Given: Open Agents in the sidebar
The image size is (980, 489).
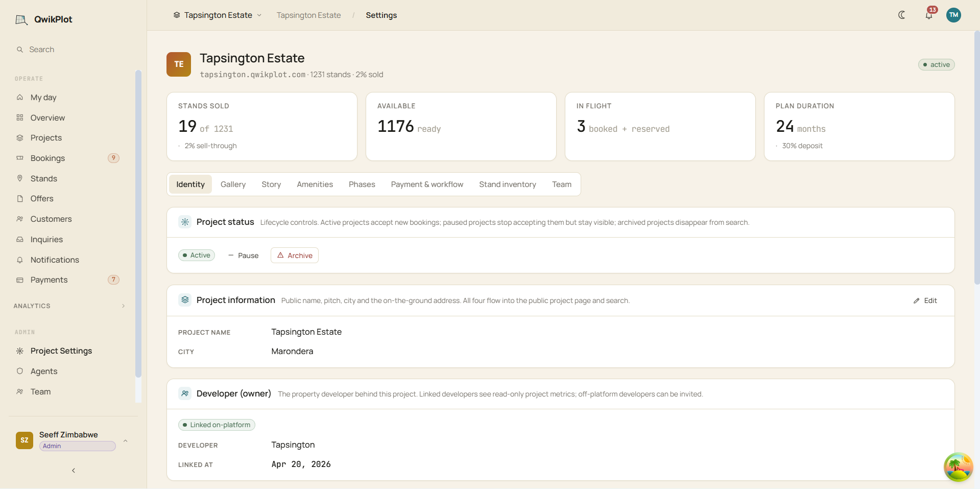Looking at the screenshot, I should pos(69,371).
